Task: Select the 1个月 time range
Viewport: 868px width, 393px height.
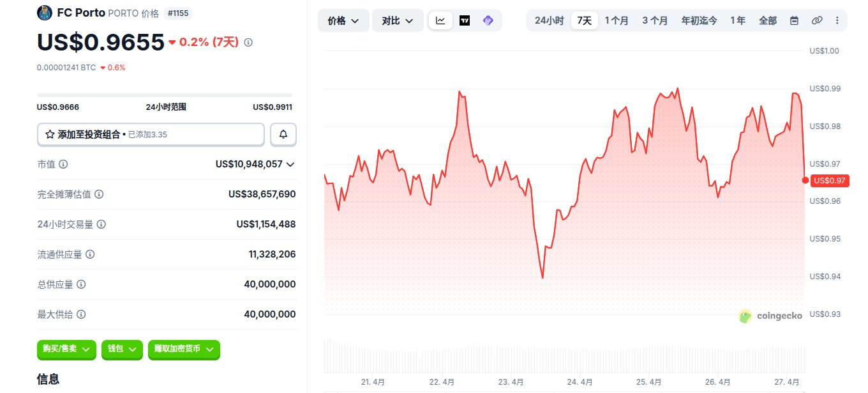Action: [x=617, y=20]
